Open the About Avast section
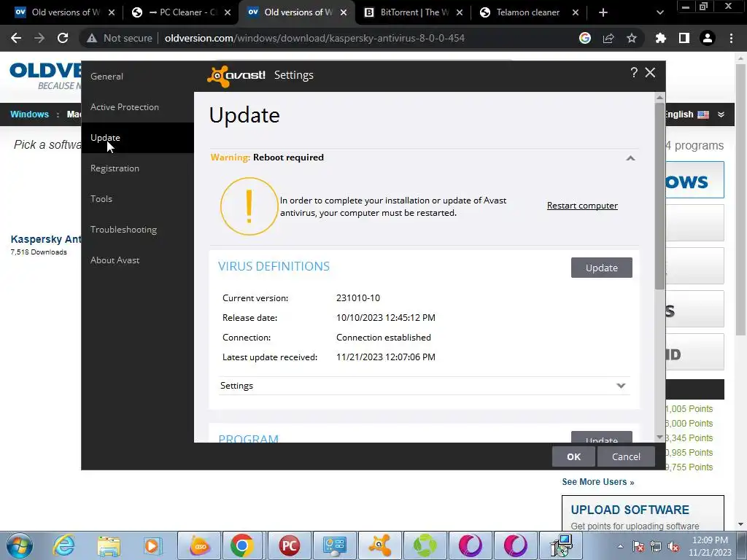This screenshot has width=747, height=560. [x=137, y=260]
